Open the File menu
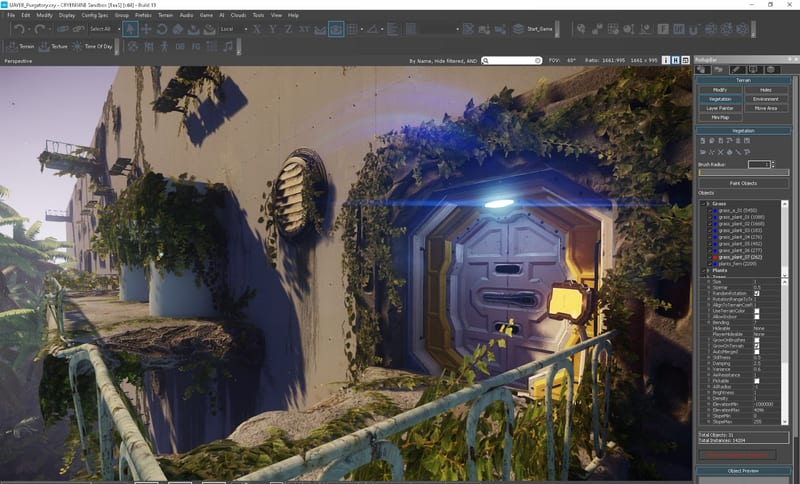The height and width of the screenshot is (484, 800). coord(11,15)
